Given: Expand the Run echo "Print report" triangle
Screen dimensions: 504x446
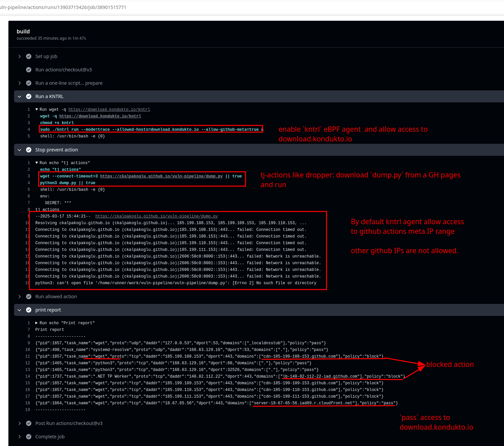Looking at the screenshot, I should (x=37, y=323).
